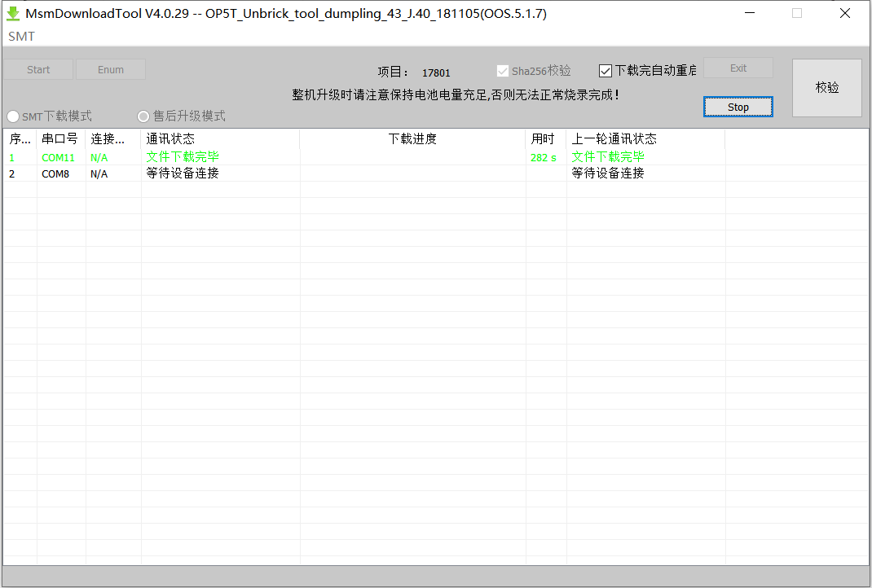Click the 通讯状态 column header
This screenshot has height=588, width=872.
pos(220,139)
